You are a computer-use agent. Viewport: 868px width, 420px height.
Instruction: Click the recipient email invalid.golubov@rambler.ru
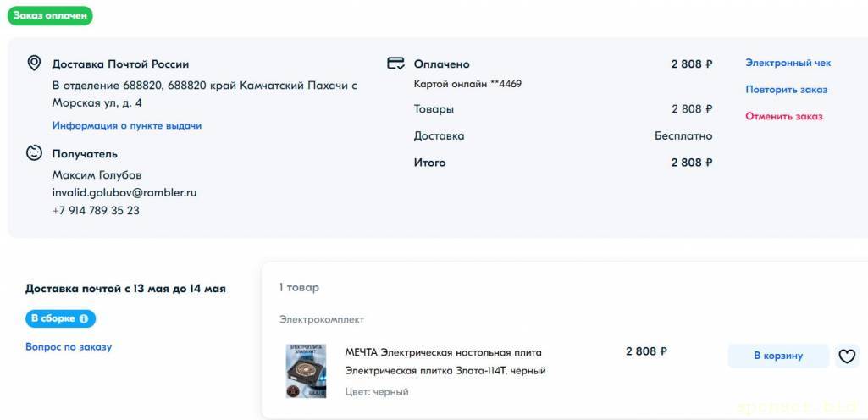pos(124,192)
